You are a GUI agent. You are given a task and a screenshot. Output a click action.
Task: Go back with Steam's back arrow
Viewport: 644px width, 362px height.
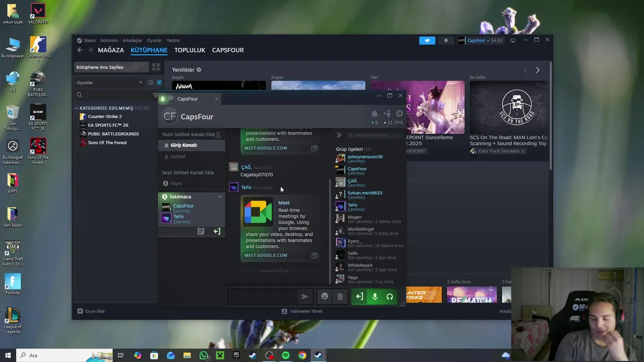click(x=79, y=50)
